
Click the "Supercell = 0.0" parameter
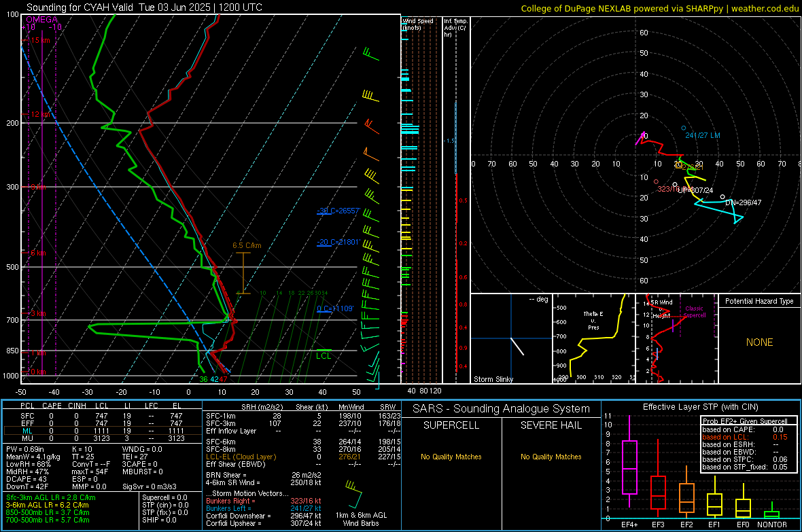[164, 498]
